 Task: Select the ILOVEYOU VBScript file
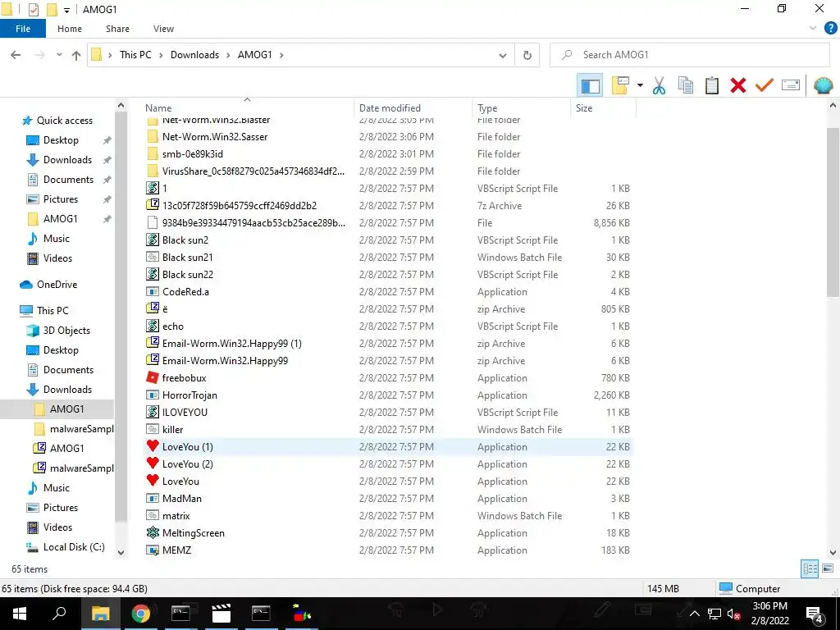pos(388,413)
